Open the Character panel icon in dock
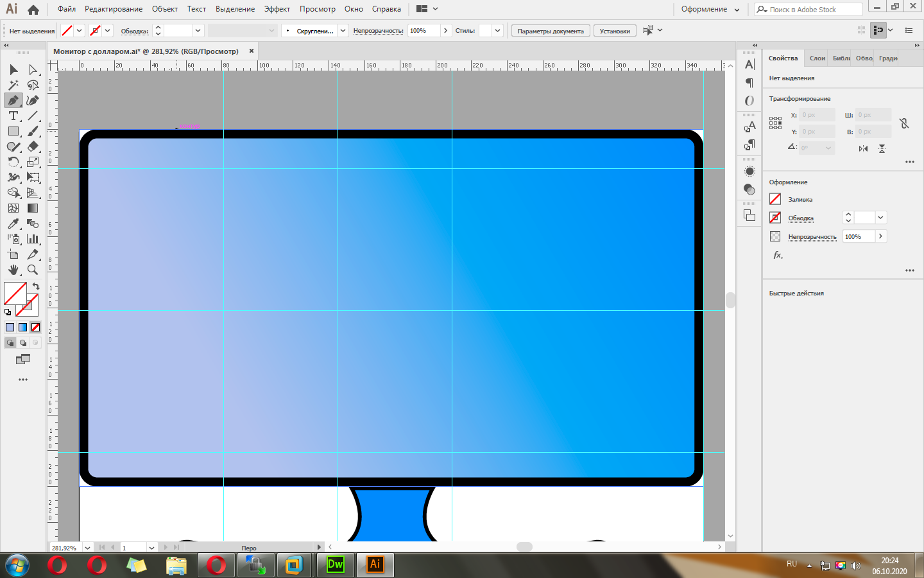The width and height of the screenshot is (924, 578). coord(749,64)
